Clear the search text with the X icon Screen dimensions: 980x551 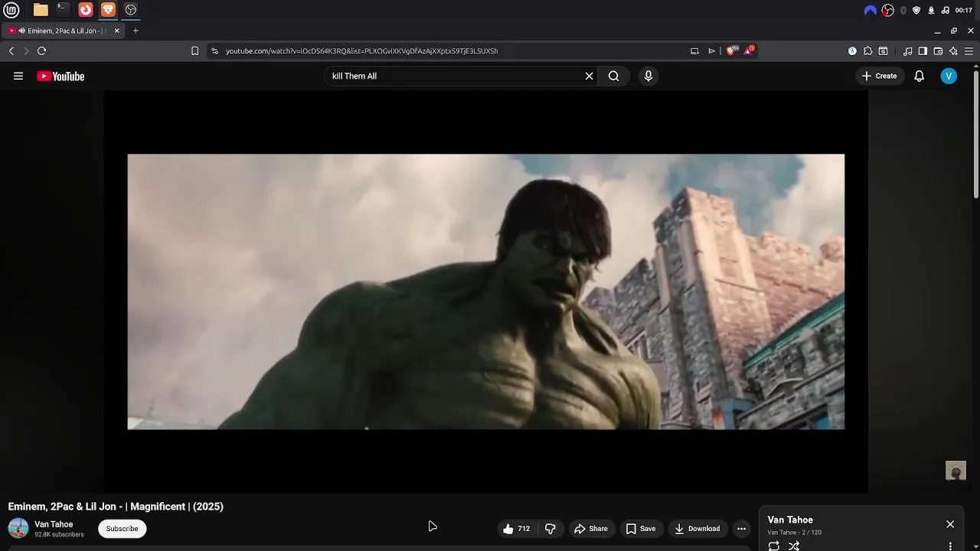click(x=590, y=76)
